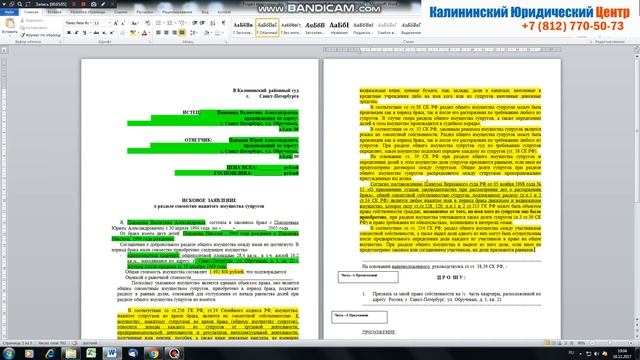Open Google Chrome from the taskbar
This screenshot has height=360, width=640.
153,353
